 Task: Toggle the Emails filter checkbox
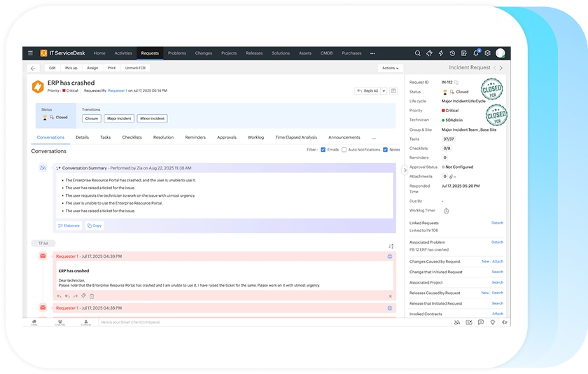pyautogui.click(x=323, y=150)
